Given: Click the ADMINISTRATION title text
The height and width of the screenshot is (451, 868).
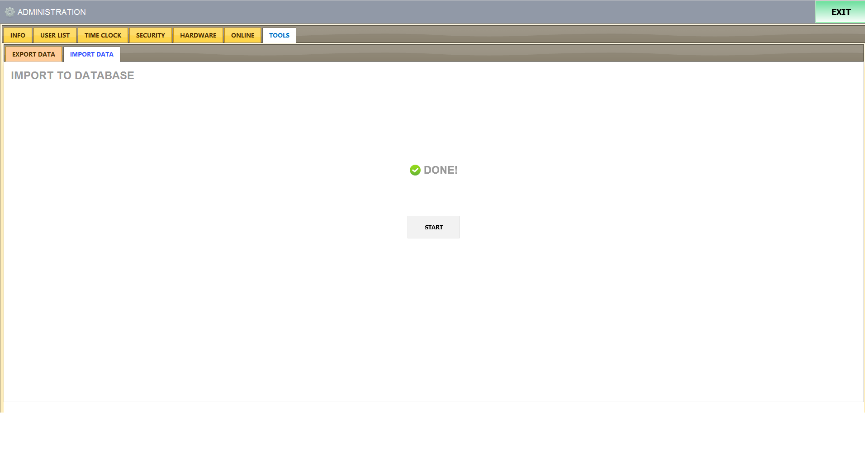Looking at the screenshot, I should [52, 12].
